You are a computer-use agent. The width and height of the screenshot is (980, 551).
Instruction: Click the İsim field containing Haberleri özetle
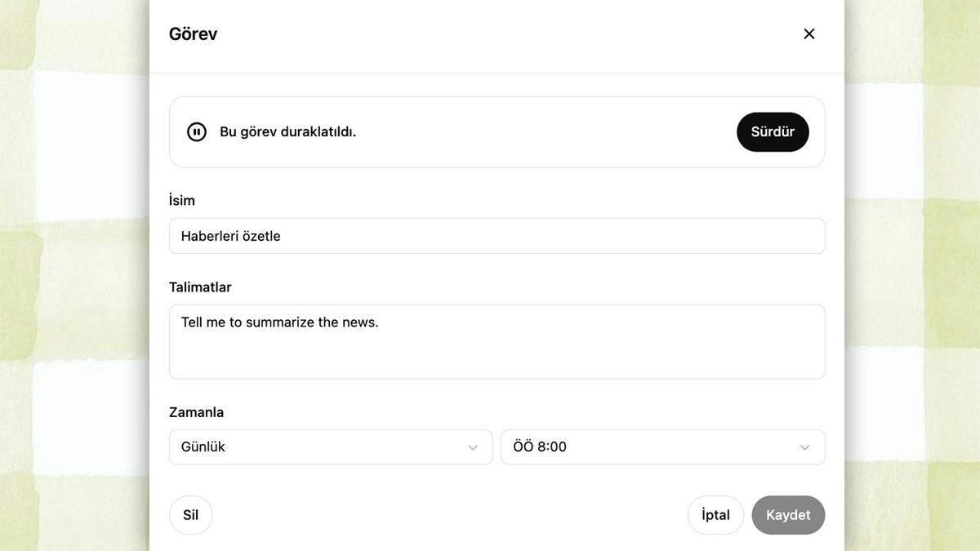(x=497, y=236)
